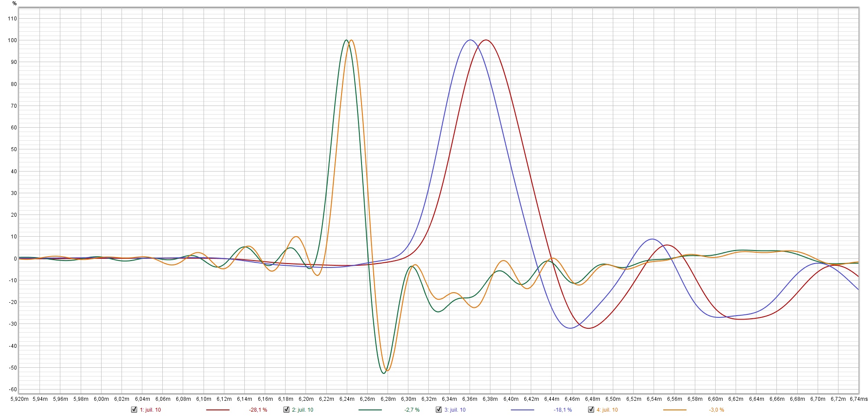868x416 pixels.
Task: Select the orange line swatch for trace 4
Action: point(674,410)
